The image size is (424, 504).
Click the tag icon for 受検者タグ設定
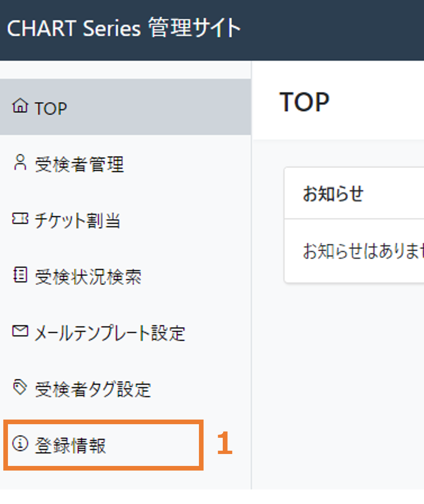click(20, 387)
